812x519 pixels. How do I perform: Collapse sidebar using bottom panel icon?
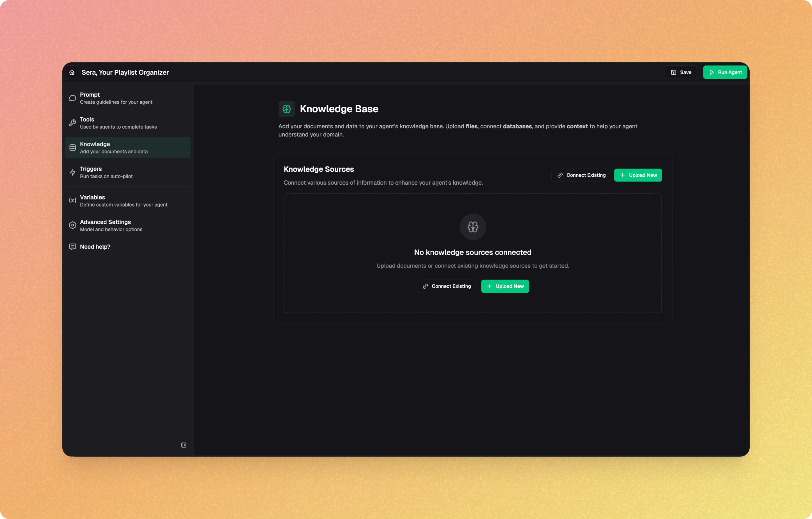184,445
